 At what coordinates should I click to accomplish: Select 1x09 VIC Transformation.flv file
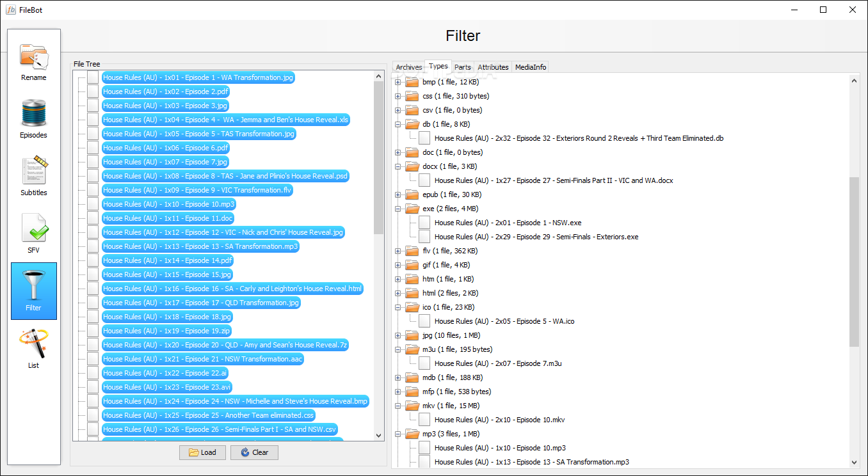pyautogui.click(x=197, y=190)
